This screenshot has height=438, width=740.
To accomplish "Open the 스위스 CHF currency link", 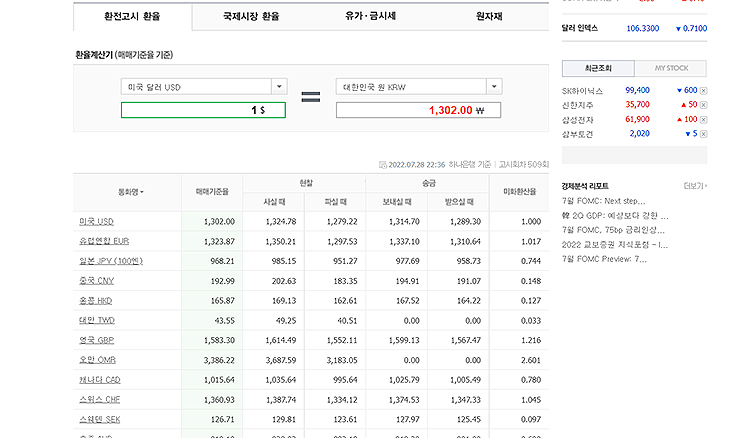I will [x=100, y=400].
